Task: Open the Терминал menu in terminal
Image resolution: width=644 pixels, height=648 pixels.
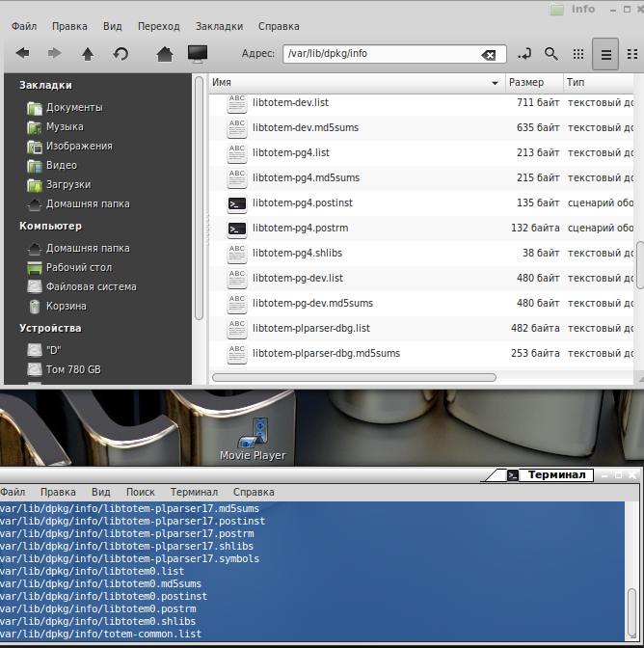Action: (194, 492)
